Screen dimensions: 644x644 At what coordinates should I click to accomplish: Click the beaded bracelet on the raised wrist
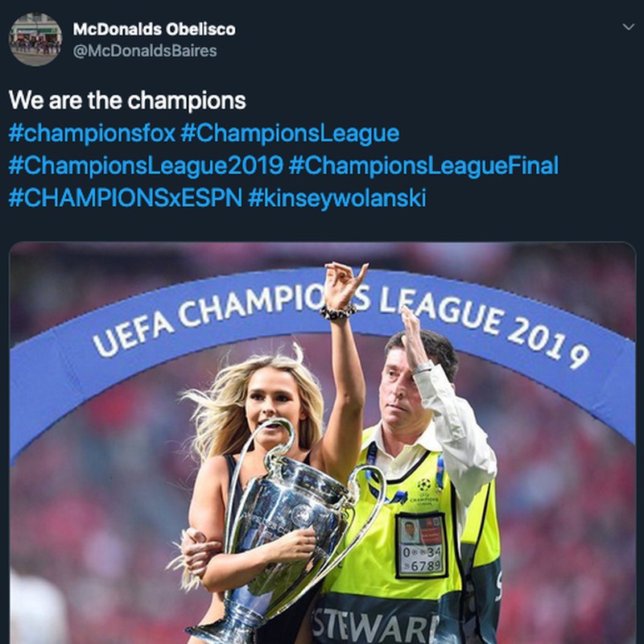click(x=338, y=312)
